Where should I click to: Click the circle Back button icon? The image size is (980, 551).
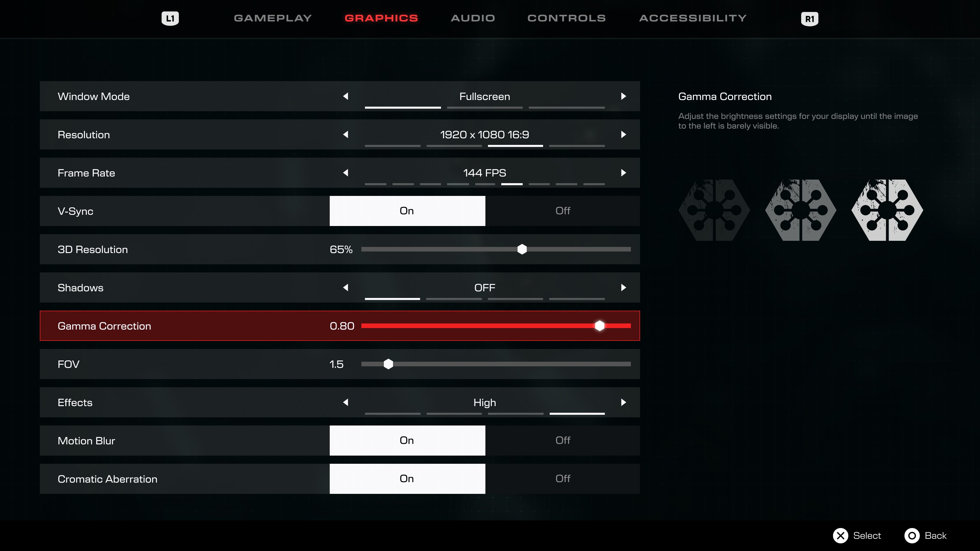click(x=912, y=535)
